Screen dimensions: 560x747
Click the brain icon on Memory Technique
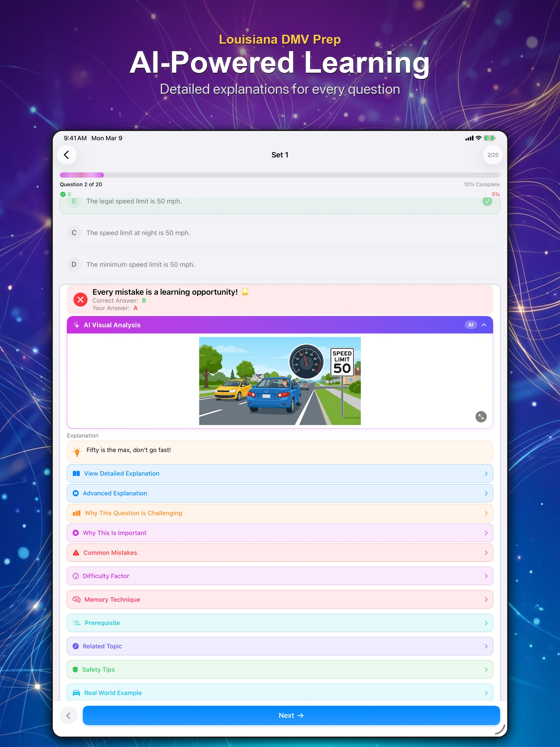tap(77, 599)
